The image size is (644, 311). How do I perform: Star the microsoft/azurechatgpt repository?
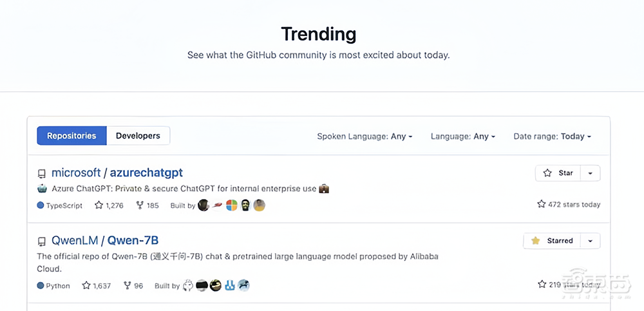click(x=558, y=173)
